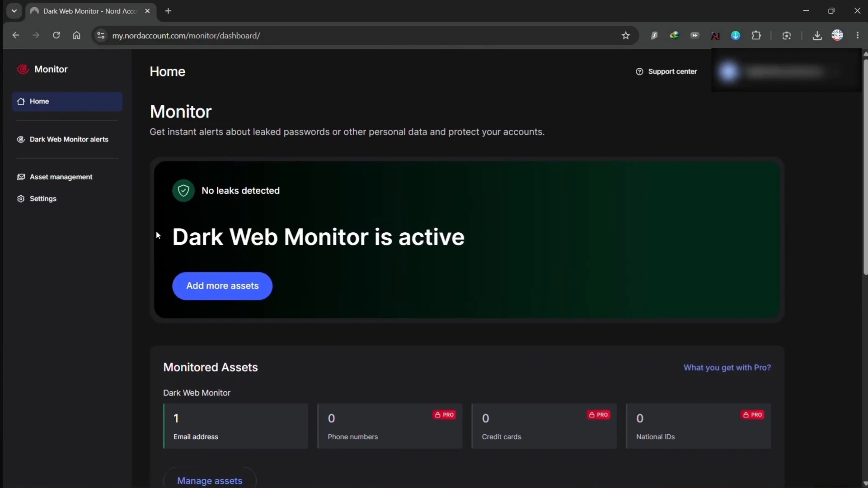The height and width of the screenshot is (488, 868).
Task: Select the Email address asset card
Action: (235, 426)
